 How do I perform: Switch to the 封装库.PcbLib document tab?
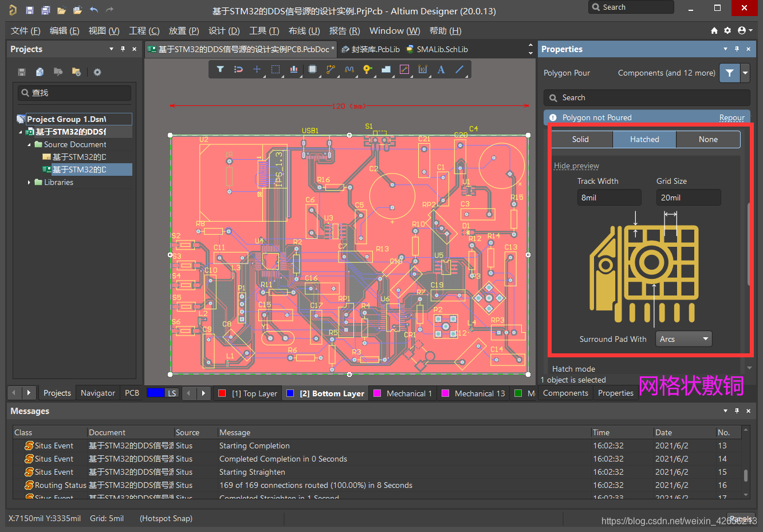point(371,49)
